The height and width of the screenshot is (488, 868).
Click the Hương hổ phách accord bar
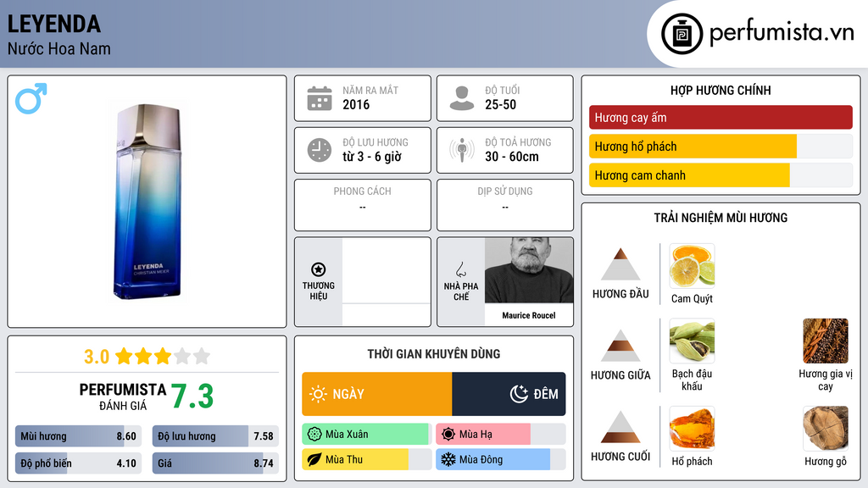[x=721, y=147]
